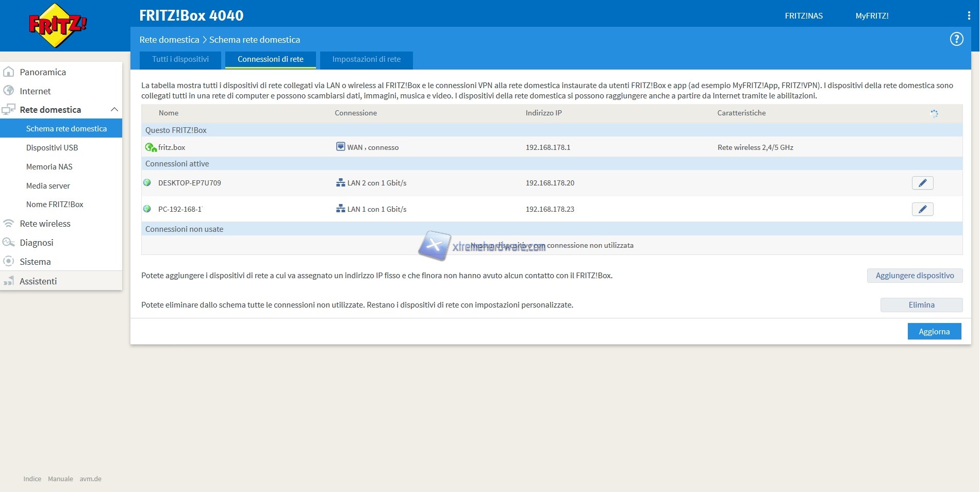The height and width of the screenshot is (492, 980).
Task: Click the Internet globe icon
Action: click(x=9, y=91)
